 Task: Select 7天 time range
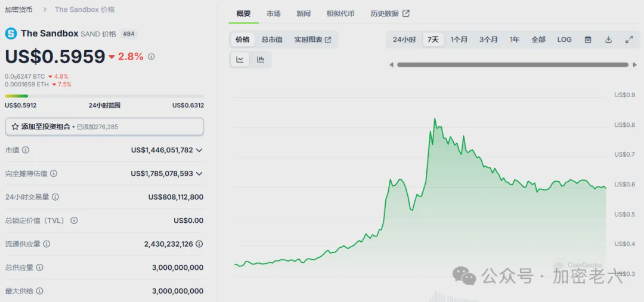pyautogui.click(x=433, y=39)
